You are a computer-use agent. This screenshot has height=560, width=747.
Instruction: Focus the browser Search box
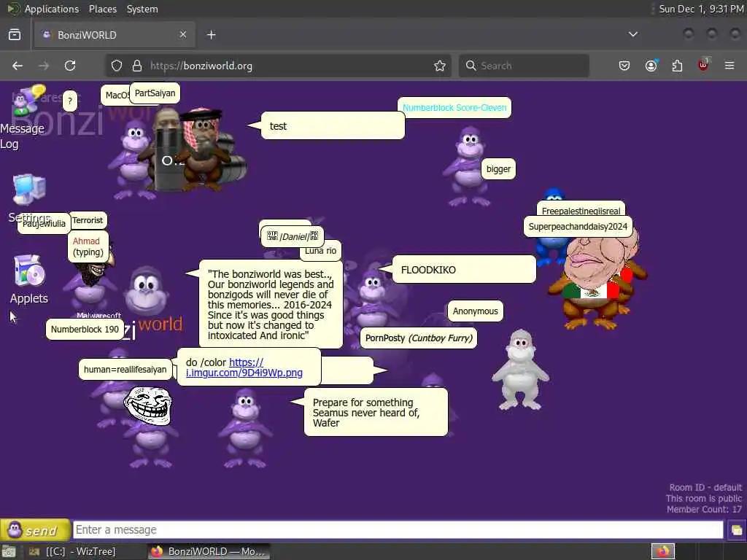coord(524,66)
